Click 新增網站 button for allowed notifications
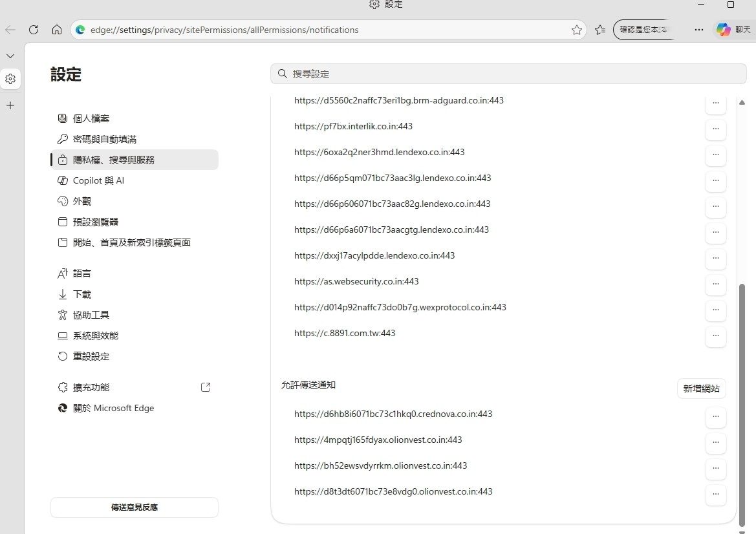Image resolution: width=756 pixels, height=534 pixels. (702, 389)
